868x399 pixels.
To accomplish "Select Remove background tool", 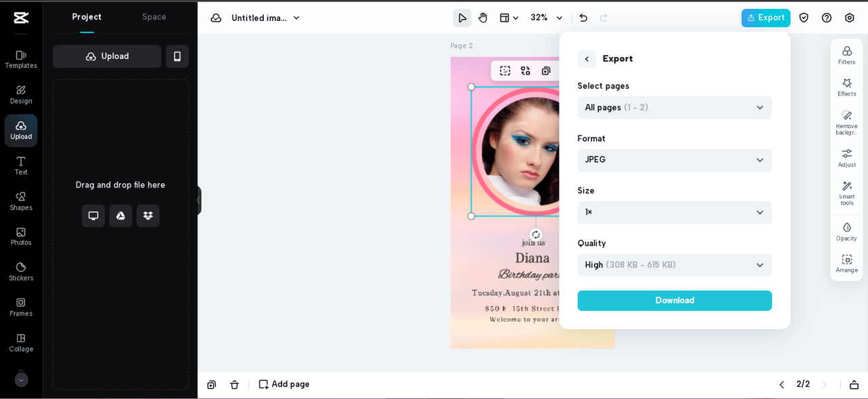I will pos(846,123).
